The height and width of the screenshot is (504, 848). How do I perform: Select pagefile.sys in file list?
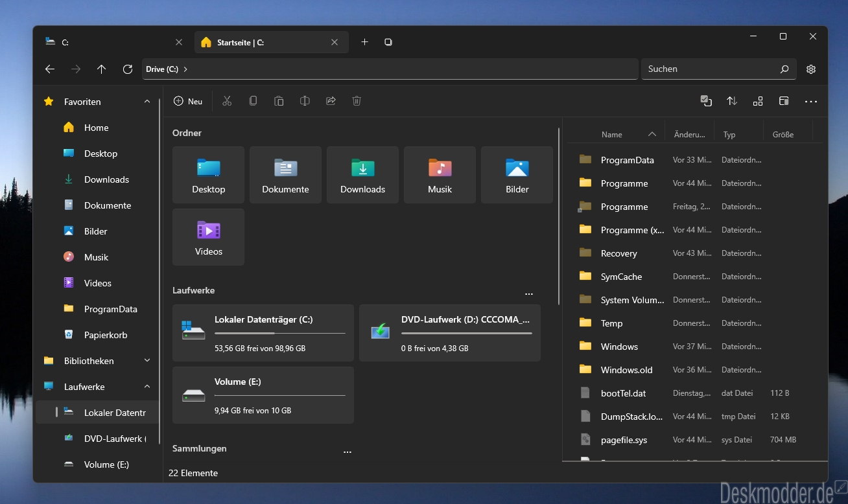pos(694,440)
